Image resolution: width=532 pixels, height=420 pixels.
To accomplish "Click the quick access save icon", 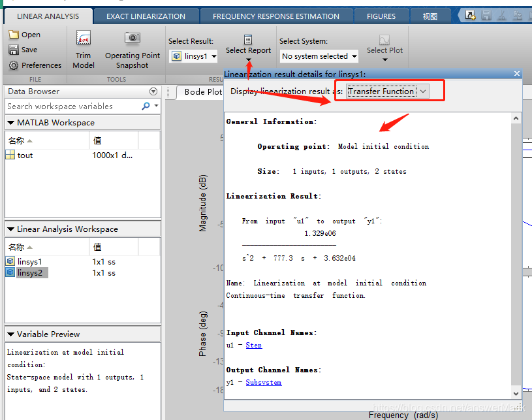I will coord(486,15).
